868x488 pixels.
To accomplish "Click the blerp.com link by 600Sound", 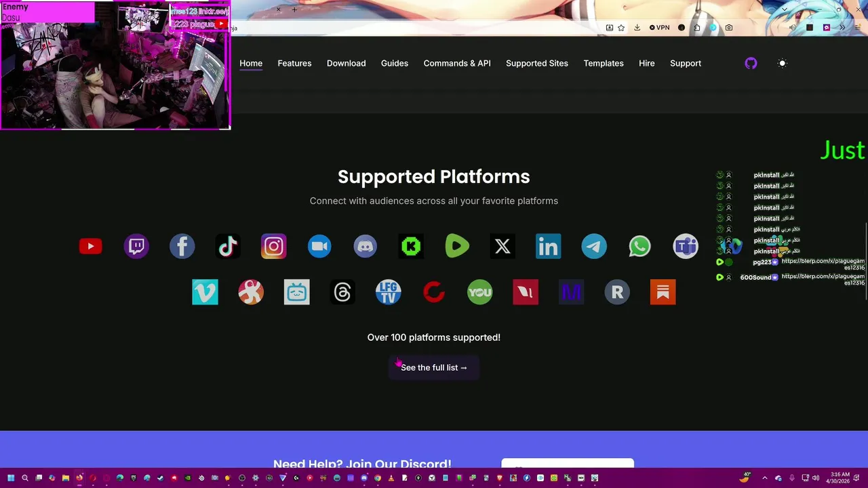I will (x=823, y=279).
